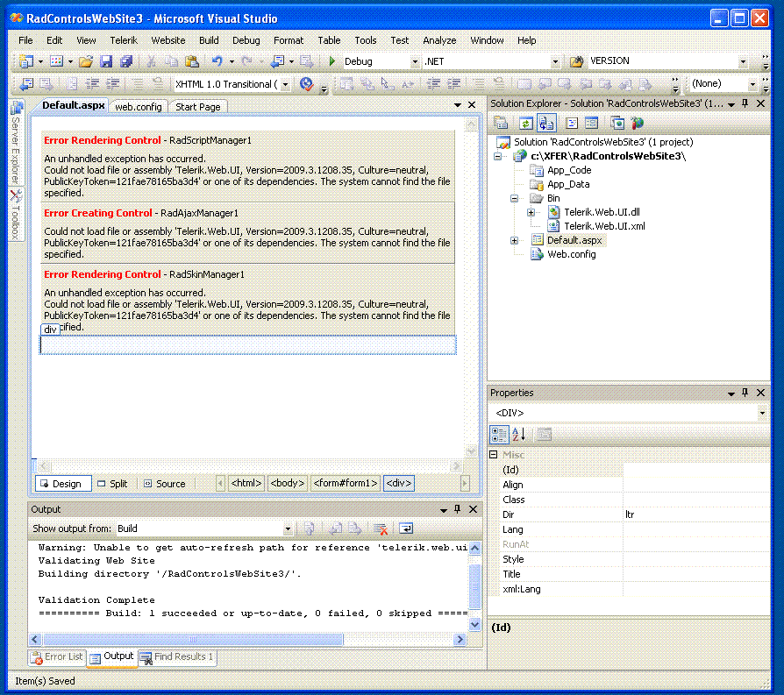This screenshot has height=695, width=784.
Task: Select the App_Code folder
Action: pos(569,170)
